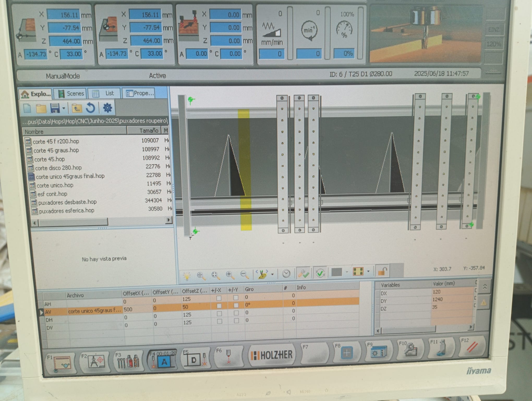Viewport: 532px width, 401px height.
Task: Click the empty F7 button
Action: point(314,353)
